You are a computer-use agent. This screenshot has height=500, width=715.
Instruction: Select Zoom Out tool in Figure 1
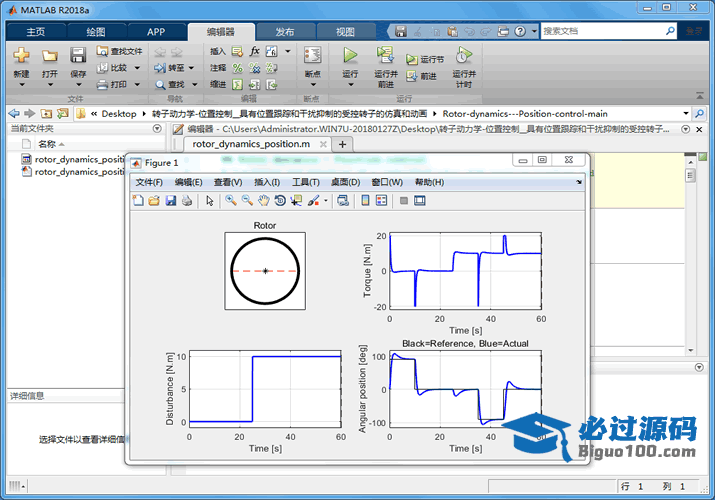[247, 201]
